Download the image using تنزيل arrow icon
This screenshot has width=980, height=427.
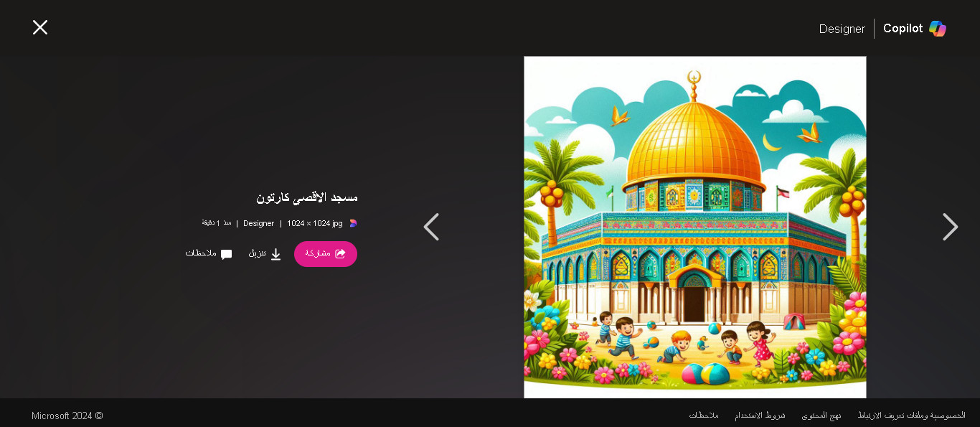(x=275, y=254)
